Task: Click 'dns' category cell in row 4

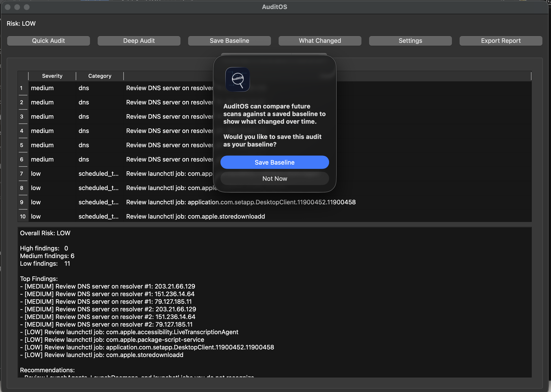Action: point(100,131)
